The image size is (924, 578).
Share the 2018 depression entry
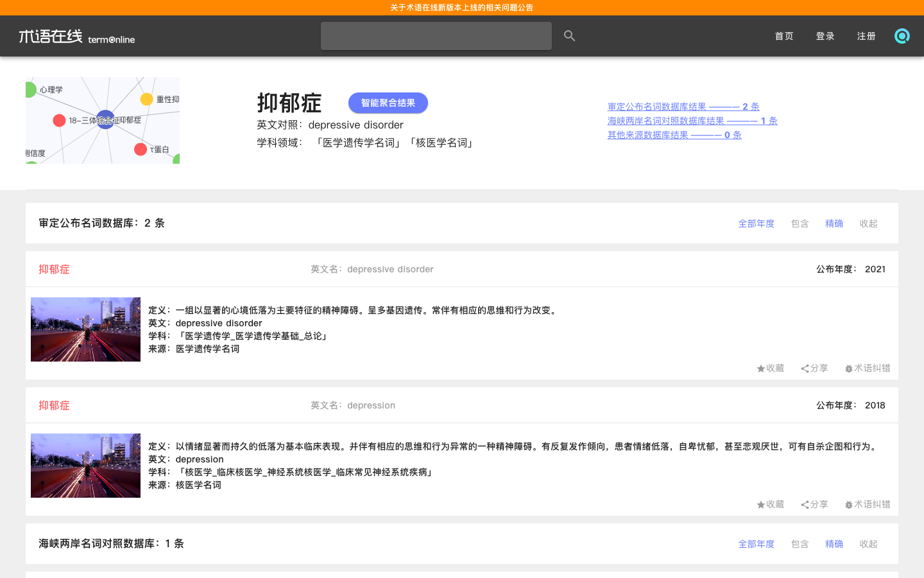click(x=814, y=504)
